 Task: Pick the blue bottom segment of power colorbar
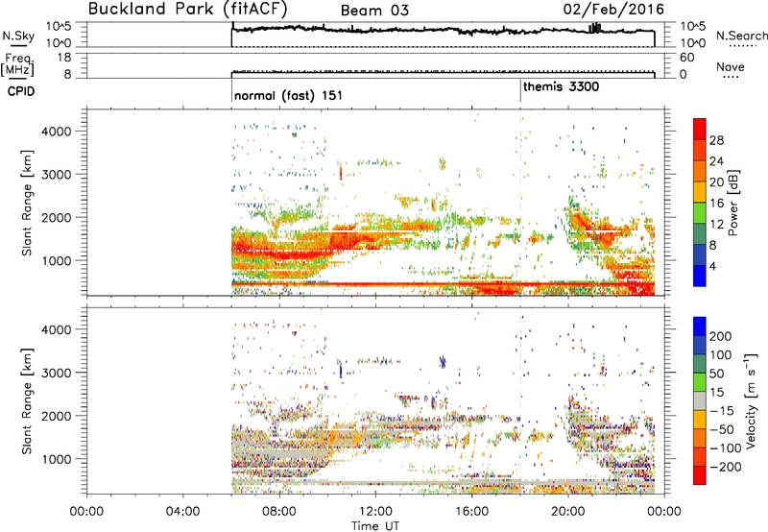[700, 276]
